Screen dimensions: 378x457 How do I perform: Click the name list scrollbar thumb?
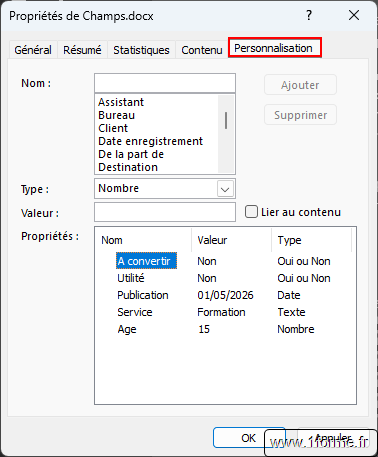[x=226, y=120]
